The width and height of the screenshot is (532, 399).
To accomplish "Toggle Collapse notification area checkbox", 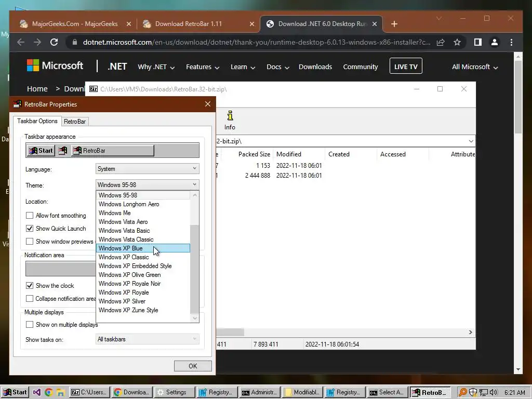I will point(30,299).
